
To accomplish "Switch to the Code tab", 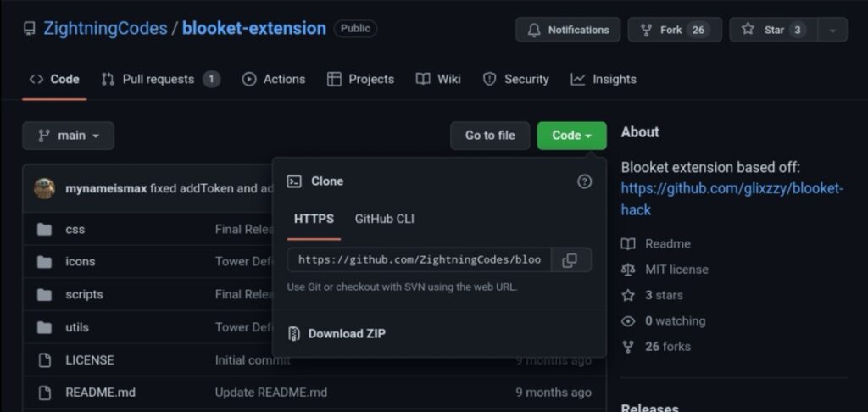I will pos(54,79).
